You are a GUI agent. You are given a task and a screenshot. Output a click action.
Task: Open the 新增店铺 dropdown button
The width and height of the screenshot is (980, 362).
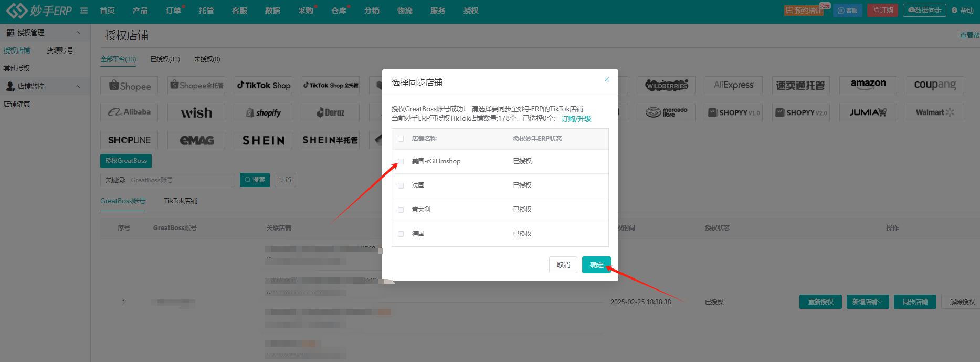click(868, 302)
